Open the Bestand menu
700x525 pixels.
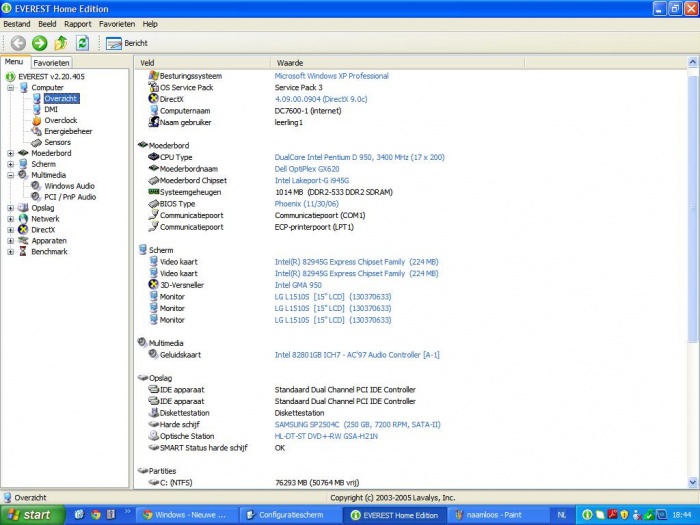point(17,24)
